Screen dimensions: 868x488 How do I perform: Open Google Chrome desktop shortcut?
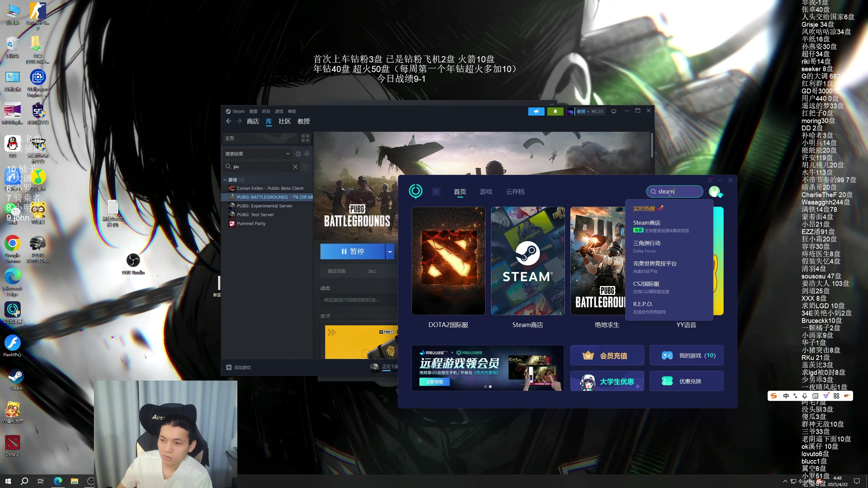point(13,249)
